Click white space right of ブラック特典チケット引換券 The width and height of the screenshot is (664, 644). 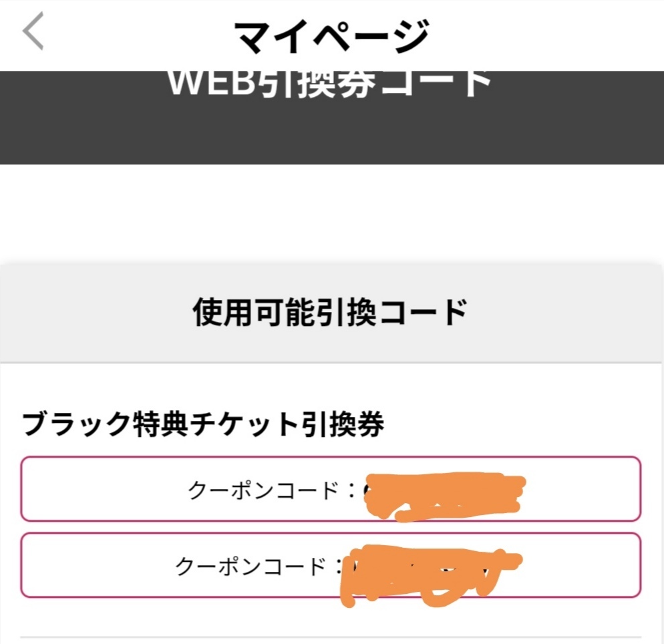pyautogui.click(x=521, y=425)
